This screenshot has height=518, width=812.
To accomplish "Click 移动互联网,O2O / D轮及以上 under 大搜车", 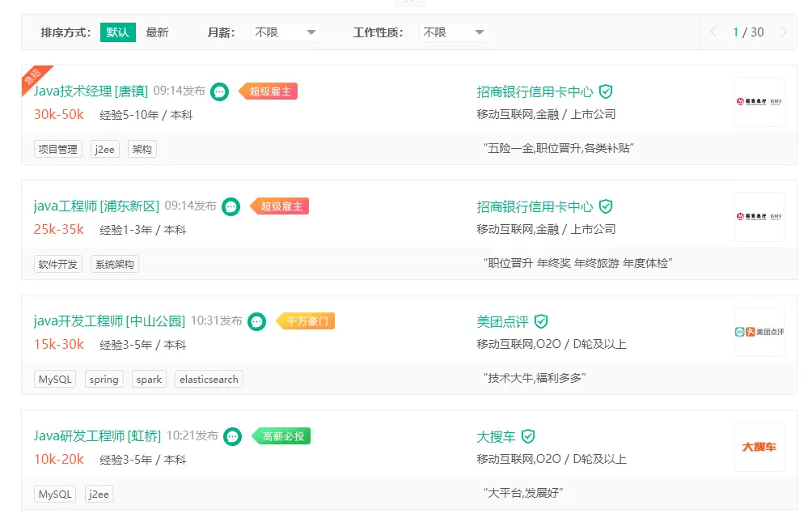I will pyautogui.click(x=552, y=460).
